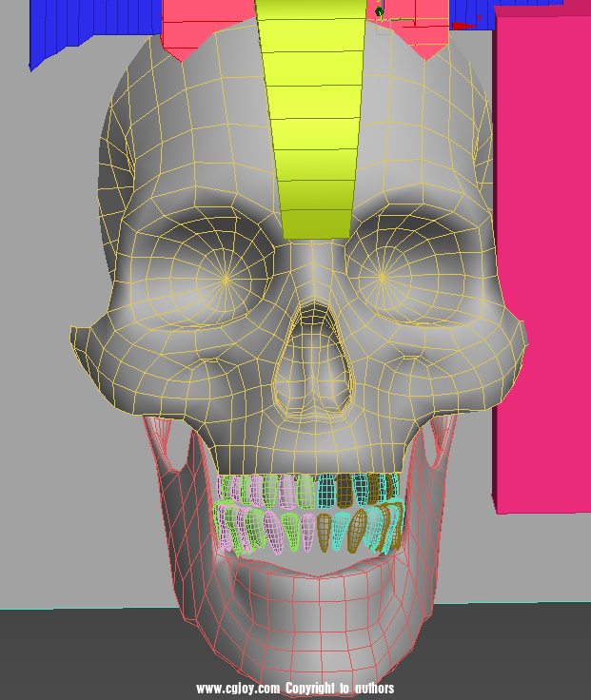Viewport: 591px width, 700px height.
Task: Click the www.cgjoy.com watermark text
Action: 238,688
